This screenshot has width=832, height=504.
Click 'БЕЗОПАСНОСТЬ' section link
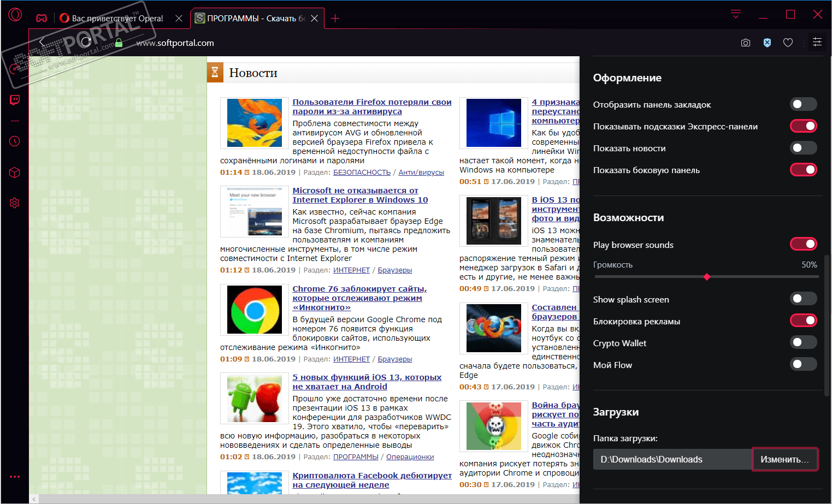pos(362,172)
